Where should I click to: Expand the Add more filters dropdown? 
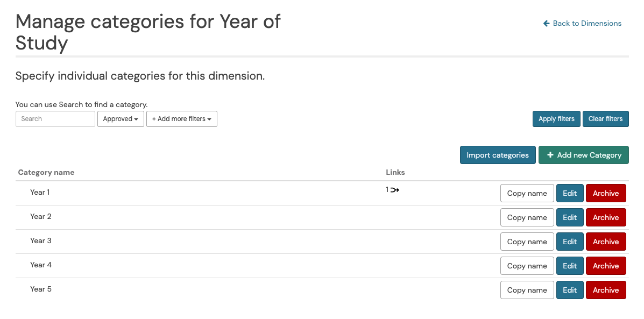pos(181,118)
